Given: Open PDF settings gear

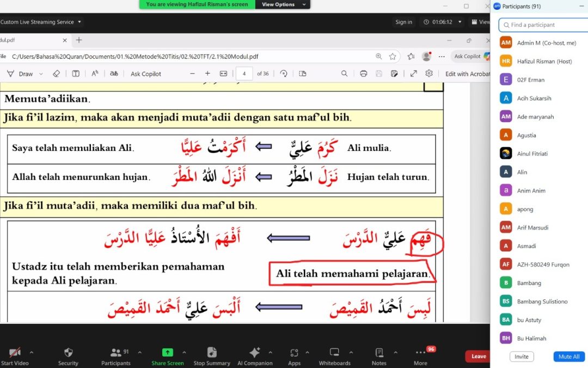Looking at the screenshot, I should 429,74.
